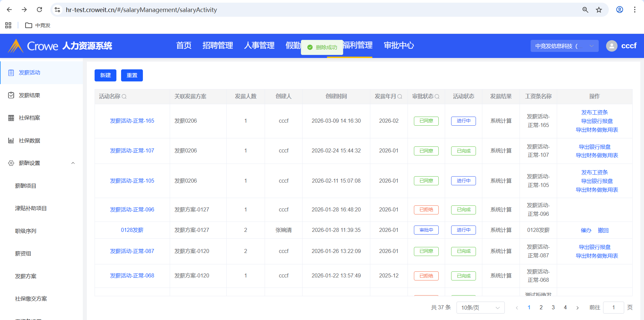This screenshot has width=644, height=320.
Task: Collapse the 薪酬设置 sidebar section
Action: click(73, 163)
